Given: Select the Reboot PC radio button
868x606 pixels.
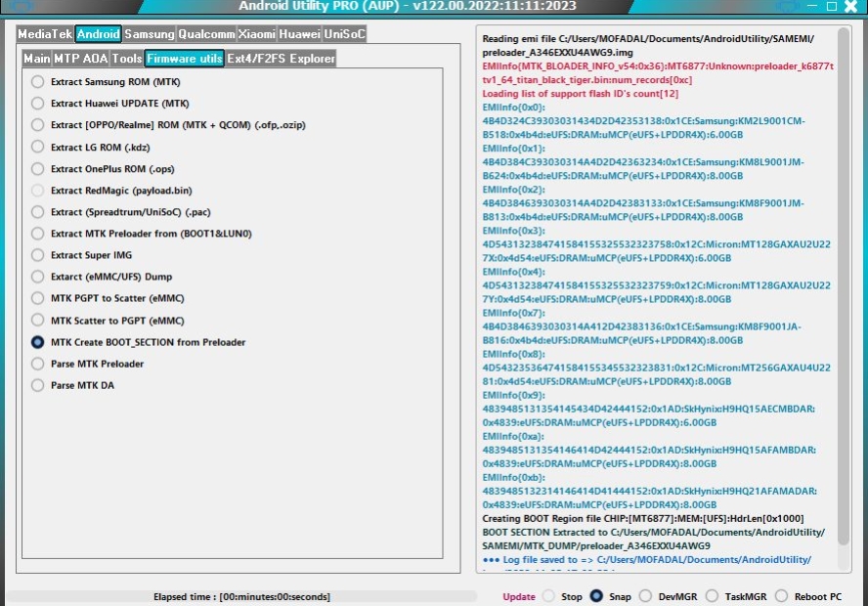Looking at the screenshot, I should point(782,596).
